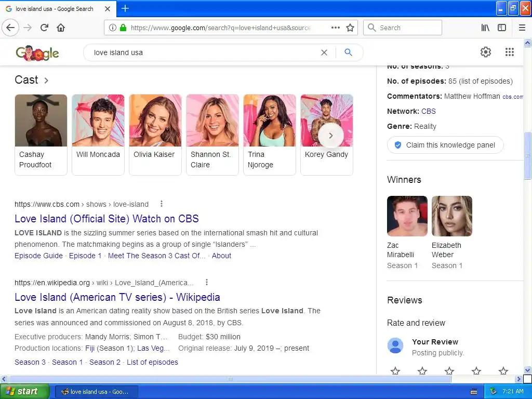Open options dots beside Wikipedia result

(207, 282)
